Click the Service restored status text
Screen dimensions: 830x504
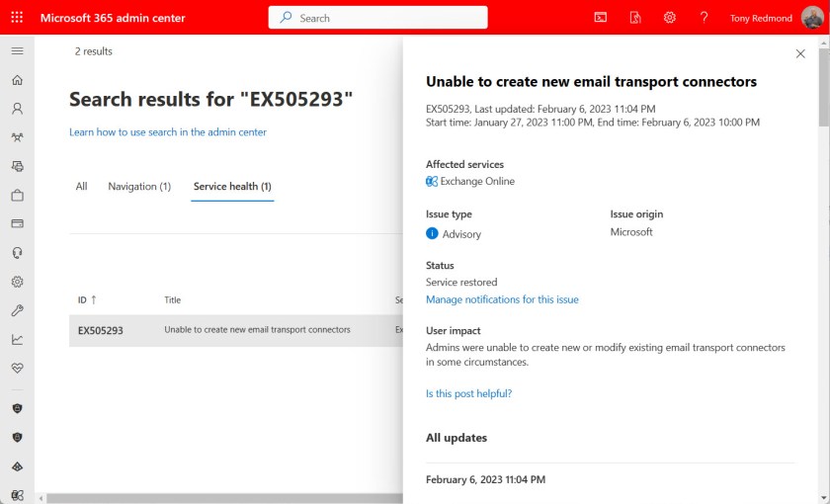[x=461, y=283]
